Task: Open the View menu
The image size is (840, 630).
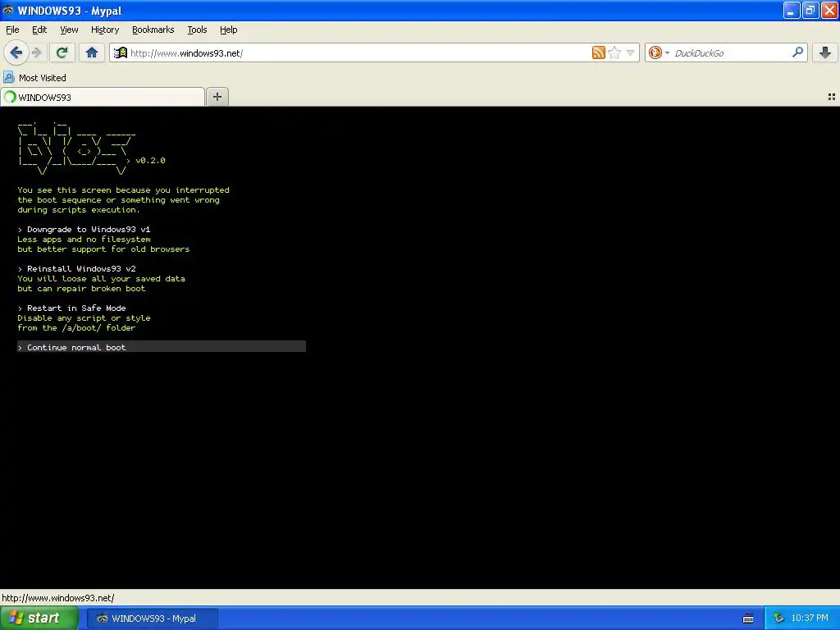Action: coord(69,30)
